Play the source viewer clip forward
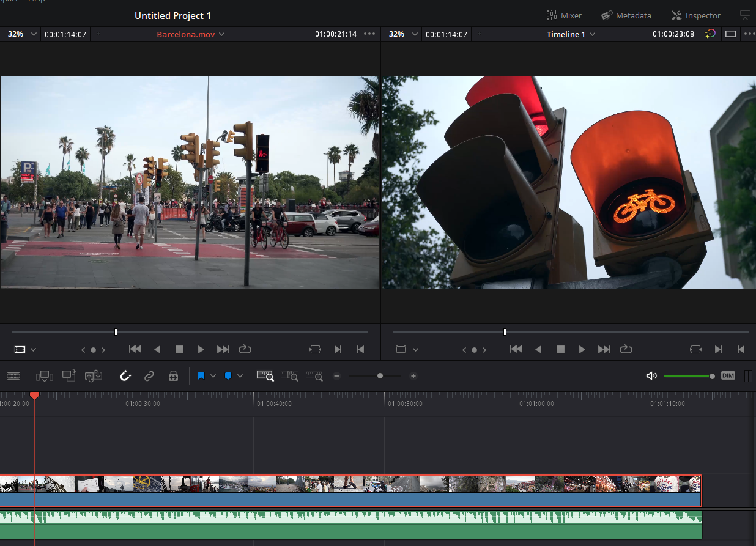 pos(201,349)
